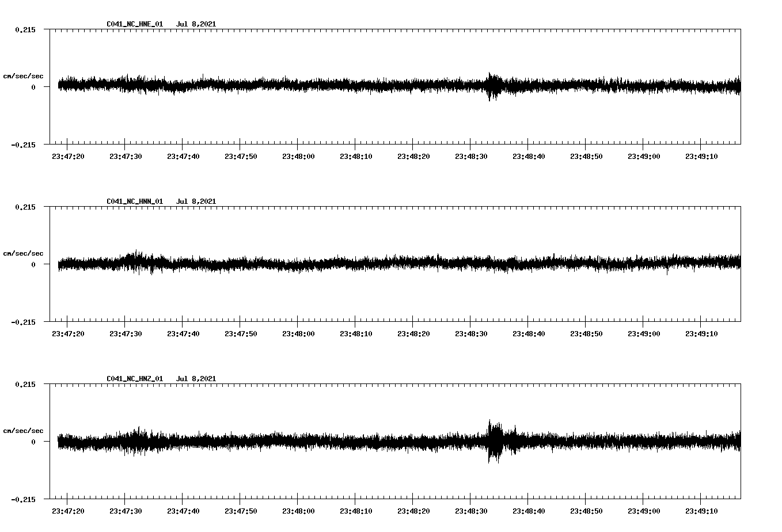
Task: Click 23:47:30 time label on HNE plot
Action: pyautogui.click(x=126, y=157)
